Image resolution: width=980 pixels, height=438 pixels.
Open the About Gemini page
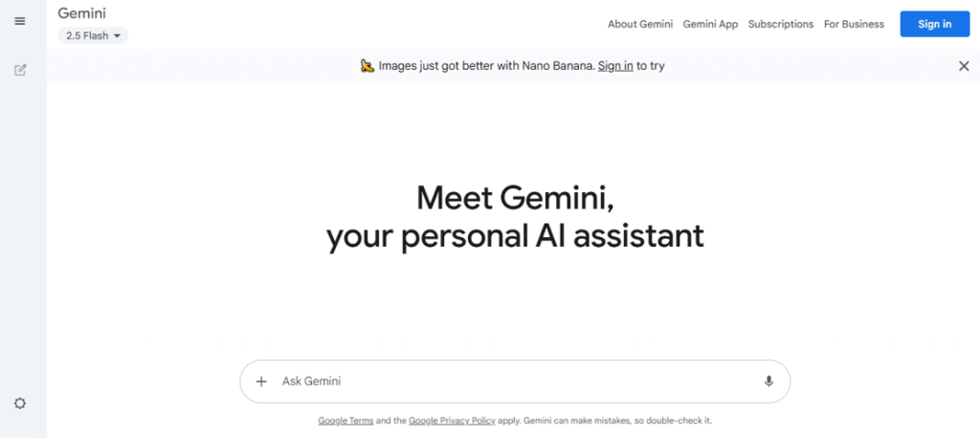(x=640, y=24)
